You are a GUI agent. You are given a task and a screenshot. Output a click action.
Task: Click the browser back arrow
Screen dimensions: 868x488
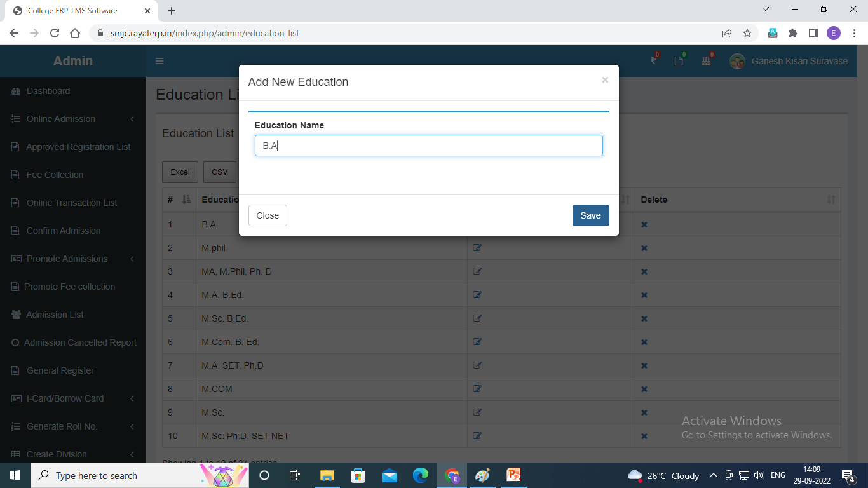pyautogui.click(x=14, y=33)
